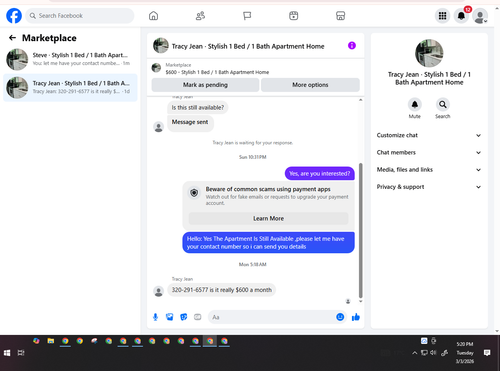The width and height of the screenshot is (500, 371).
Task: Click the 'Sun 10:31 PM' timestamp
Action: coord(253,157)
